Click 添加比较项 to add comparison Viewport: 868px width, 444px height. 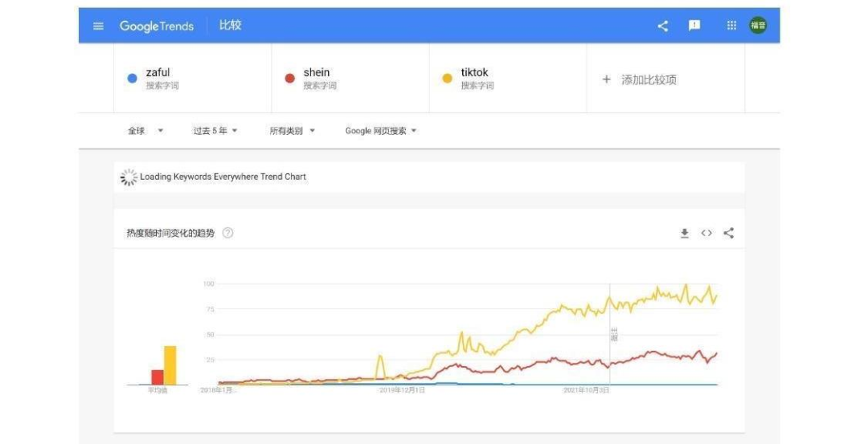click(x=640, y=79)
